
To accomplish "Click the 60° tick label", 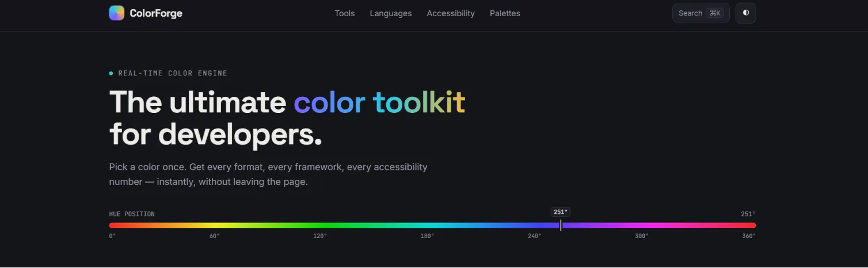I will coord(215,236).
